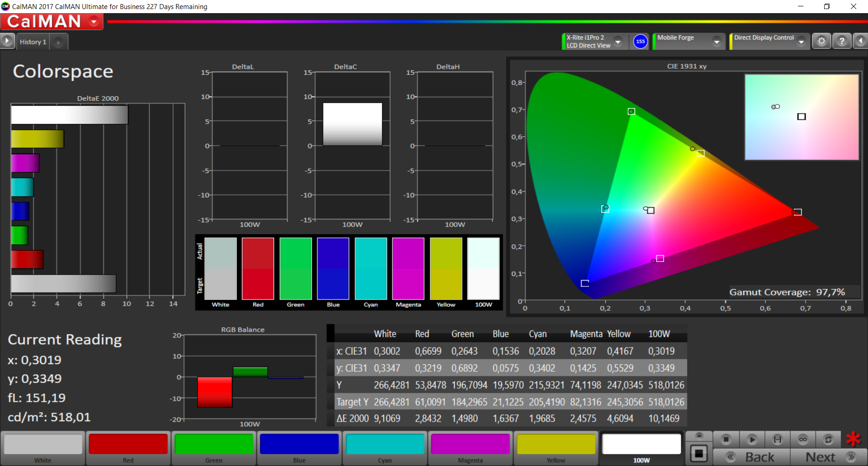The image size is (868, 466).
Task: Click the red bar in RGB Balance chart
Action: pos(215,392)
